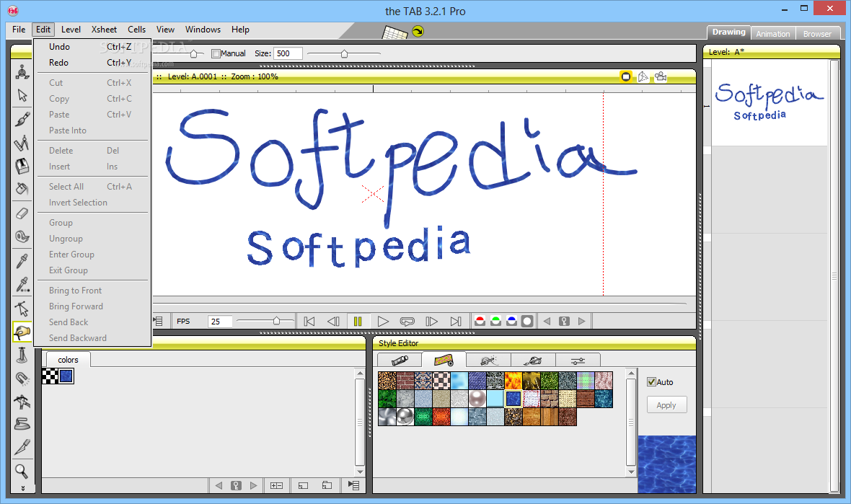The height and width of the screenshot is (504, 851).
Task: Switch to the Animation room tab
Action: click(773, 34)
